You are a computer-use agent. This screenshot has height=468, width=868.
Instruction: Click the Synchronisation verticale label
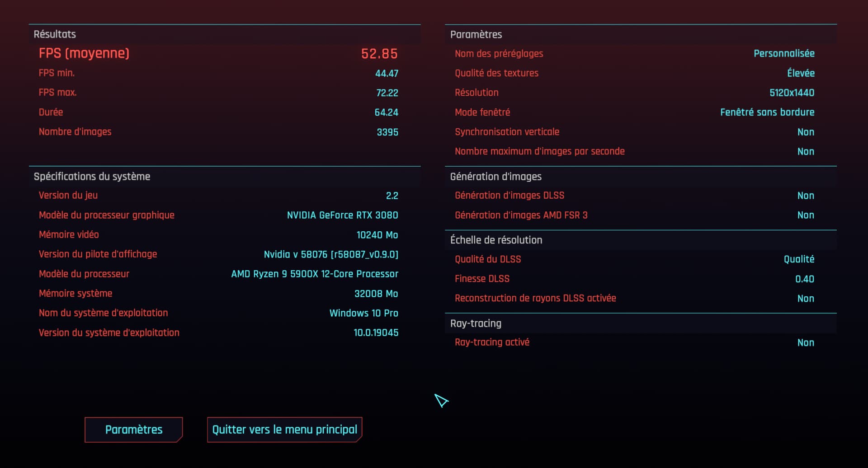(x=507, y=132)
